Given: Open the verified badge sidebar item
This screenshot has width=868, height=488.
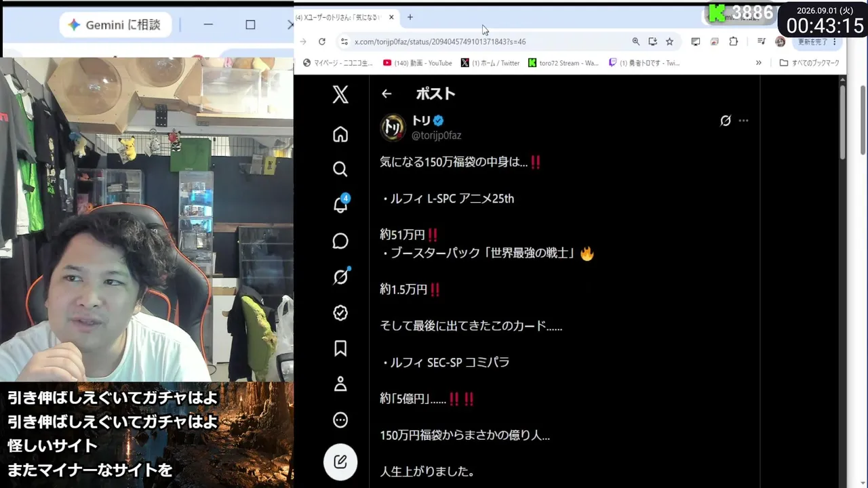Looking at the screenshot, I should (x=340, y=312).
